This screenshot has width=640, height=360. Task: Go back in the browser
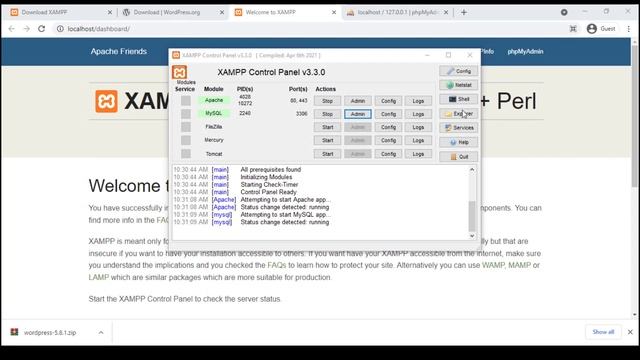point(11,29)
